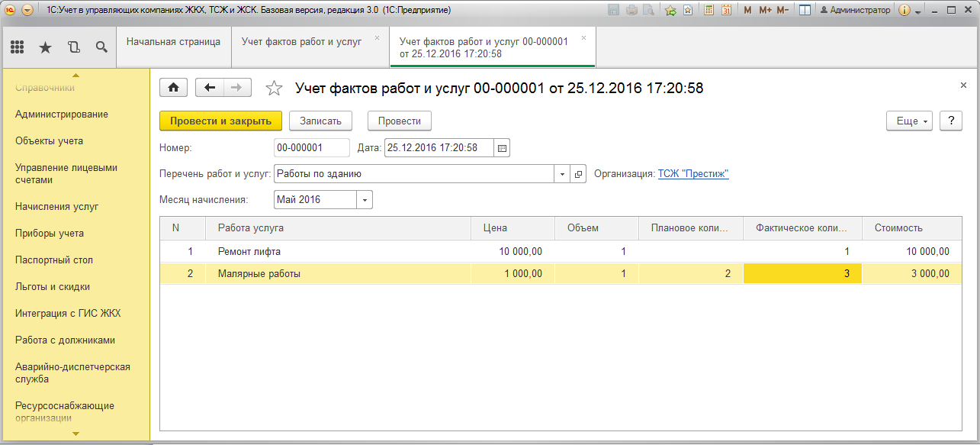980x445 pixels.
Task: Click the search magnifier icon
Action: pyautogui.click(x=101, y=47)
